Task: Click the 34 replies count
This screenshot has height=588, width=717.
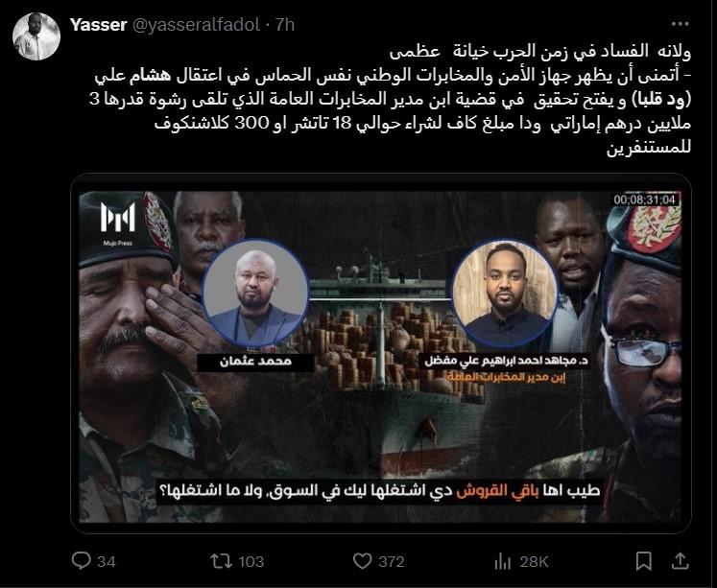Action: click(x=107, y=561)
